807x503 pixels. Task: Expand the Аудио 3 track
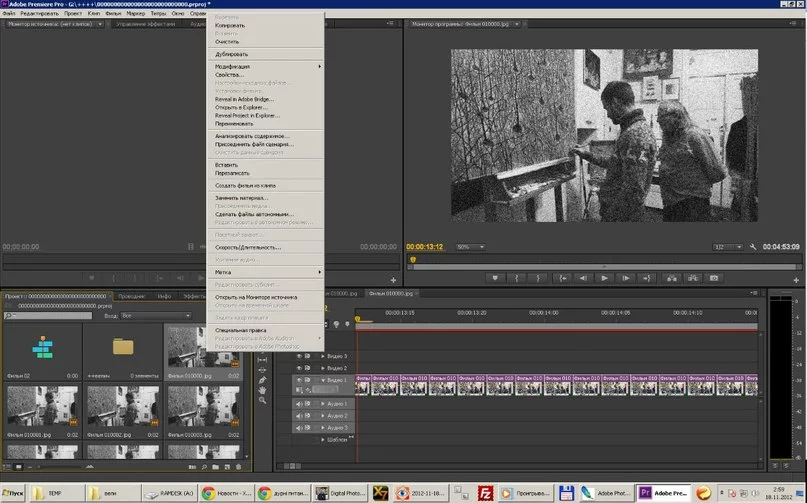[323, 428]
